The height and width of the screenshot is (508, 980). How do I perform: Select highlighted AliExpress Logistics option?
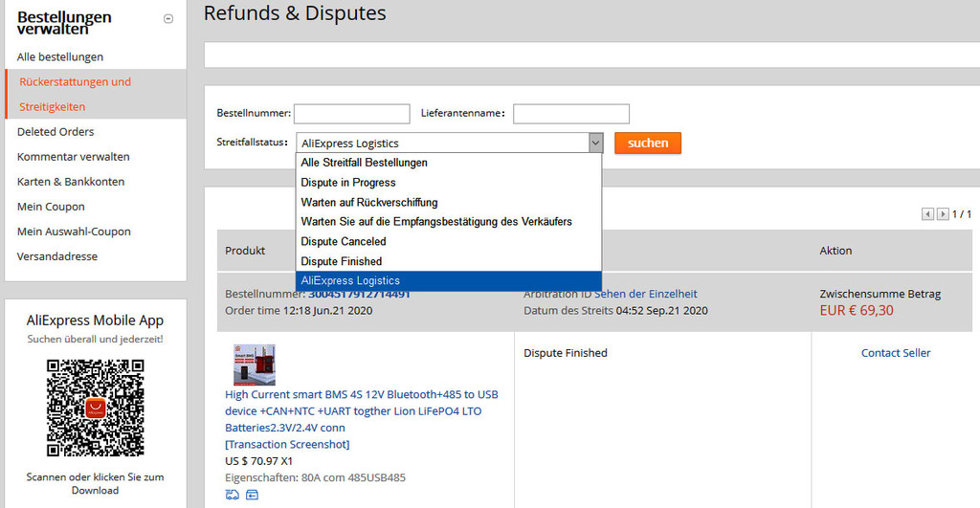448,280
